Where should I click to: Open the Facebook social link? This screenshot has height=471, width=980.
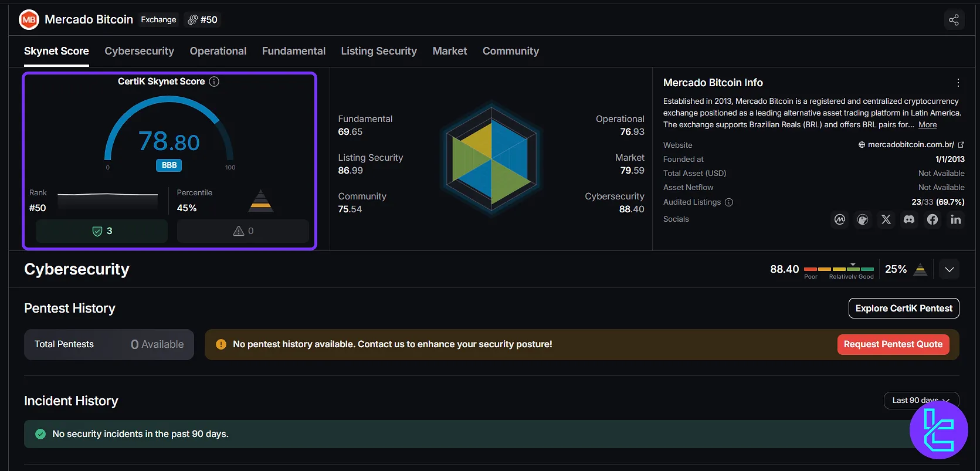(x=932, y=219)
